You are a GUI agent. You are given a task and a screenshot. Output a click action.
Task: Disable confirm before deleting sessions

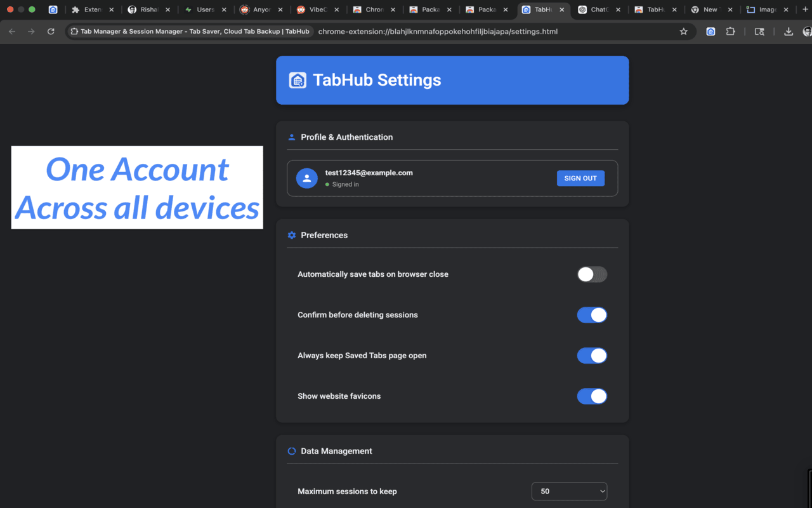(592, 315)
